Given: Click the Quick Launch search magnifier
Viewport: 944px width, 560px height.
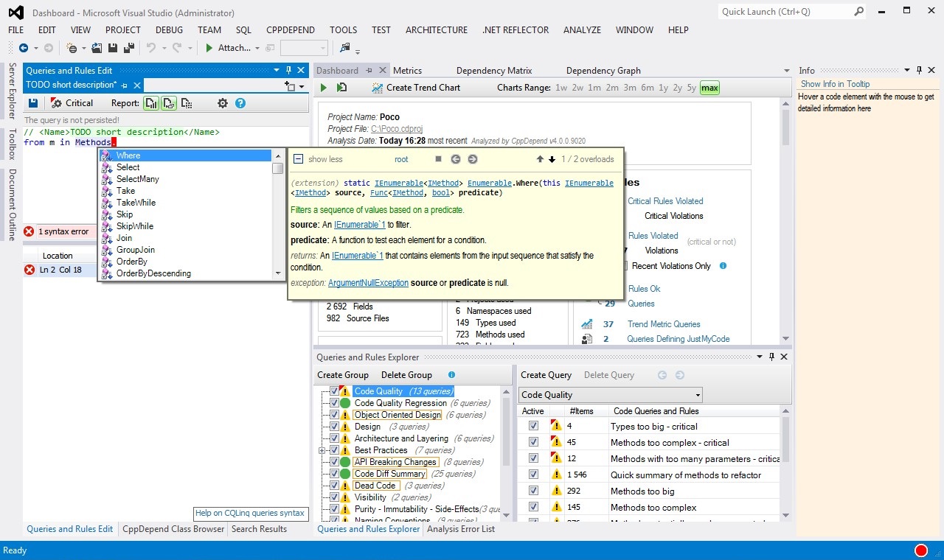Looking at the screenshot, I should 859,12.
